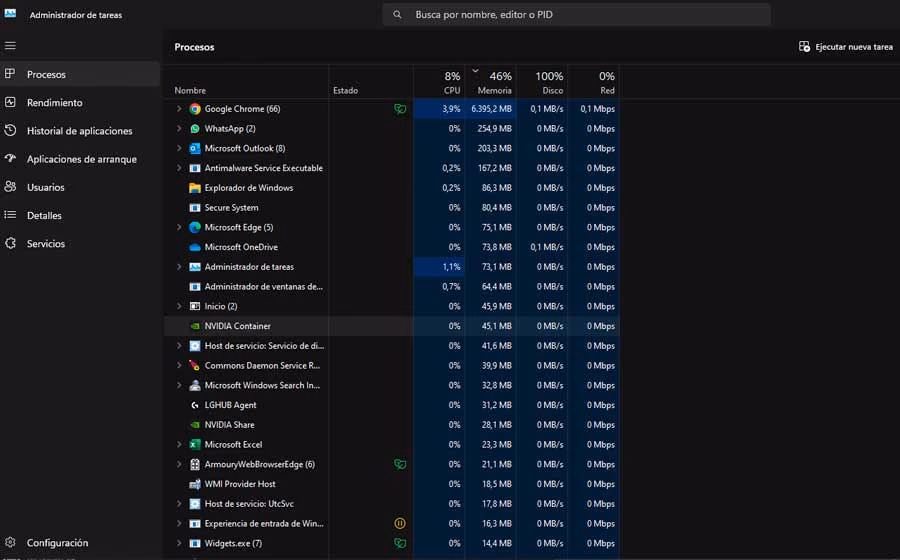Click the Microsoft Edge process icon
The width and height of the screenshot is (900, 560).
point(195,228)
